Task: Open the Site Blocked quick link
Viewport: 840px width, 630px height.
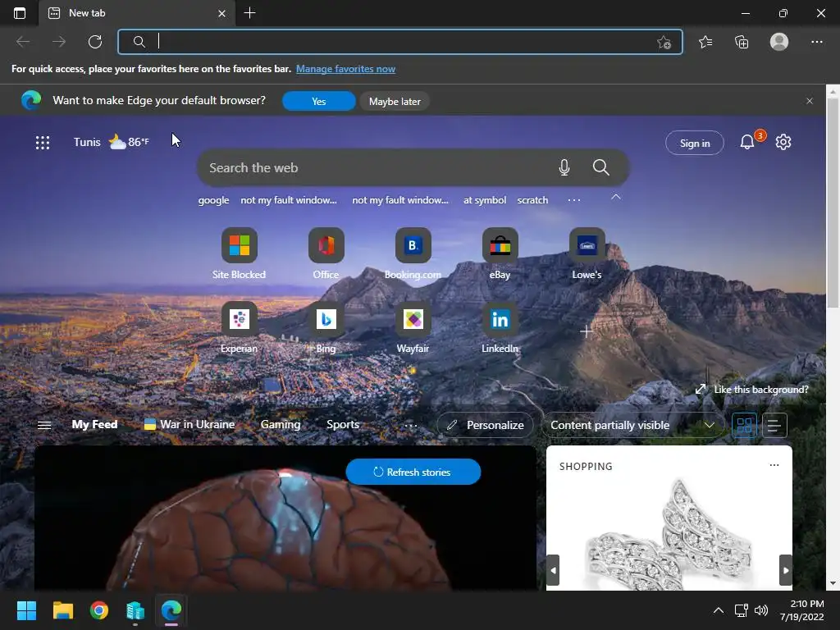Action: point(239,253)
